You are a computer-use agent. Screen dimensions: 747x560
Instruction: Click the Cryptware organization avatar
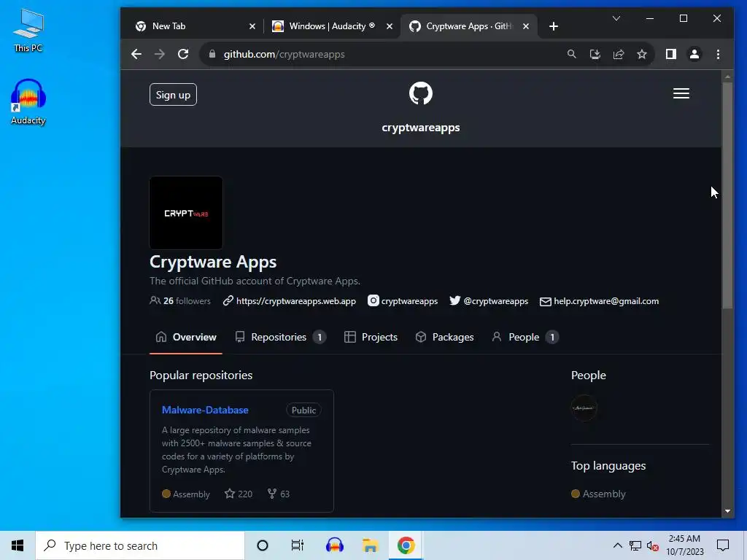[x=186, y=213]
